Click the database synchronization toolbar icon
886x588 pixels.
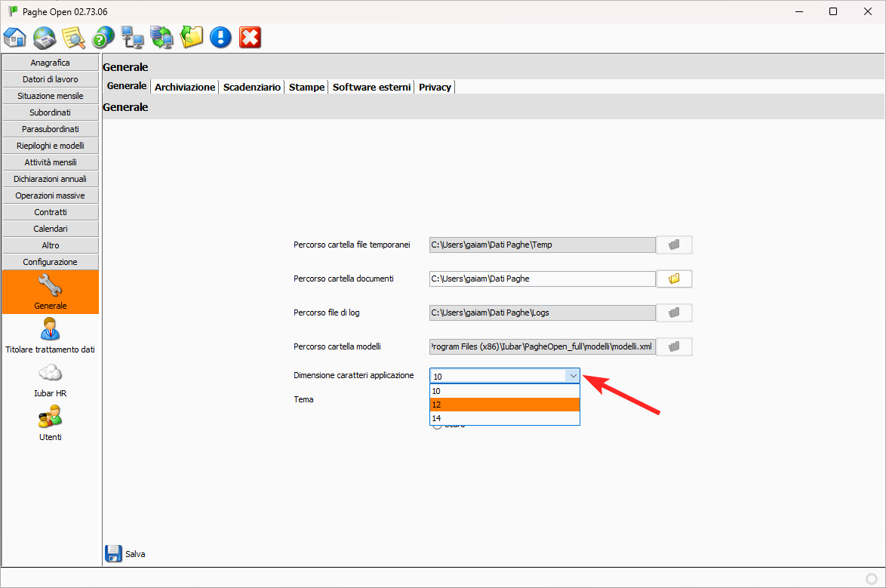click(162, 37)
